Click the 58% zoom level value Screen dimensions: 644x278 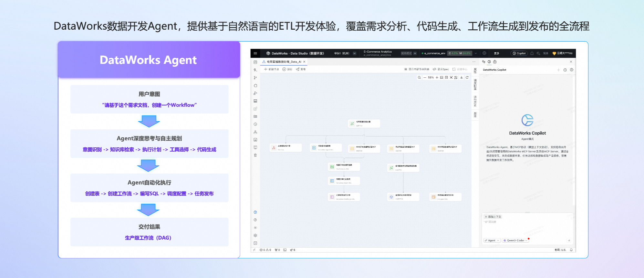point(431,77)
